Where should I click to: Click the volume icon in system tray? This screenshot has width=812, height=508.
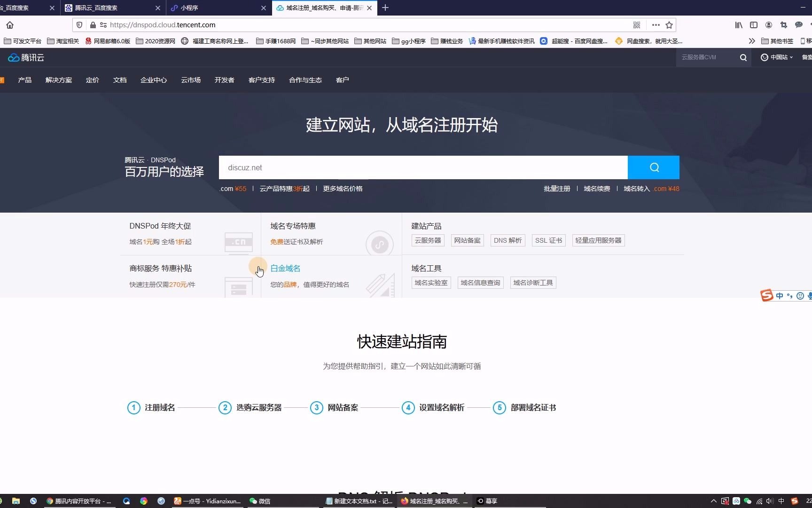(x=769, y=501)
